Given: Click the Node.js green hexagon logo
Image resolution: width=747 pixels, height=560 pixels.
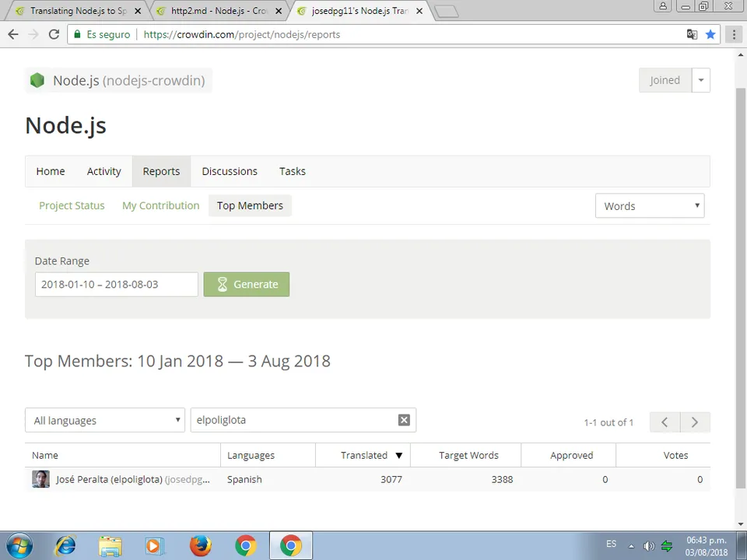Looking at the screenshot, I should 37,80.
